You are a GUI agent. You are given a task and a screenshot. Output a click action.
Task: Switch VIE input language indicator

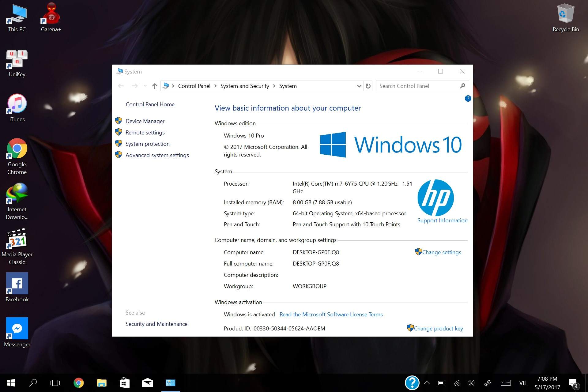point(523,383)
